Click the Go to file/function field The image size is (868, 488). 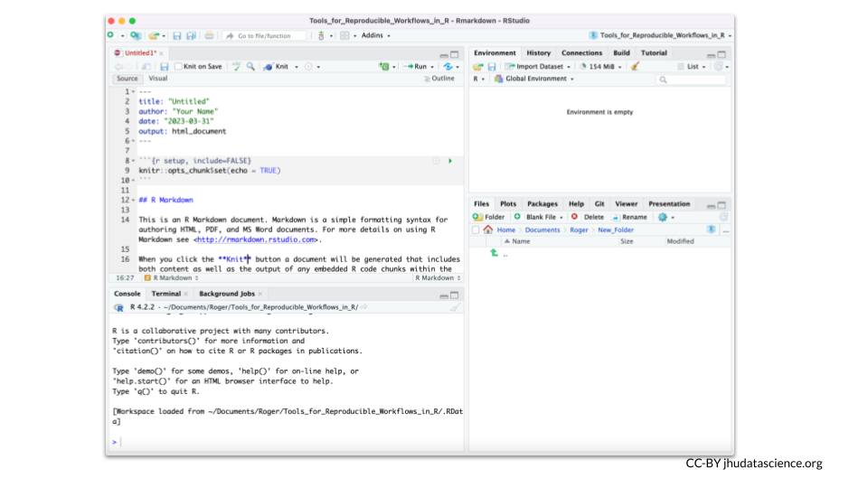pos(265,36)
